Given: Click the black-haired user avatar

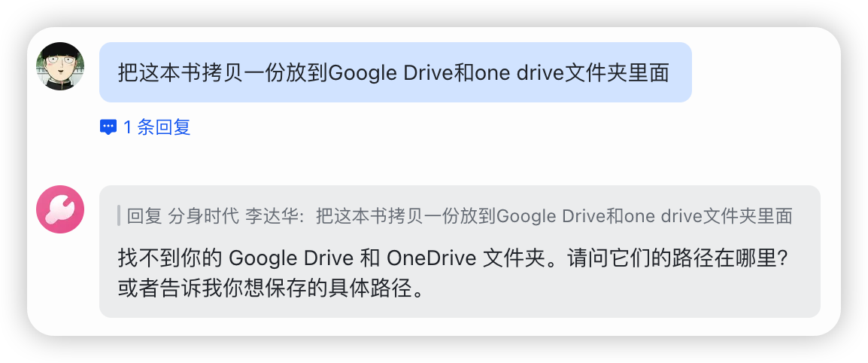Looking at the screenshot, I should [x=60, y=66].
